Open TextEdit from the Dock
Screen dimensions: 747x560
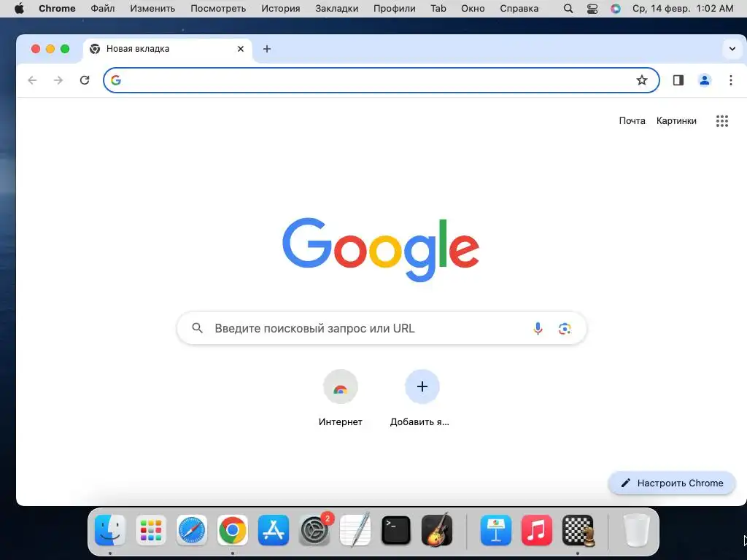coord(355,531)
